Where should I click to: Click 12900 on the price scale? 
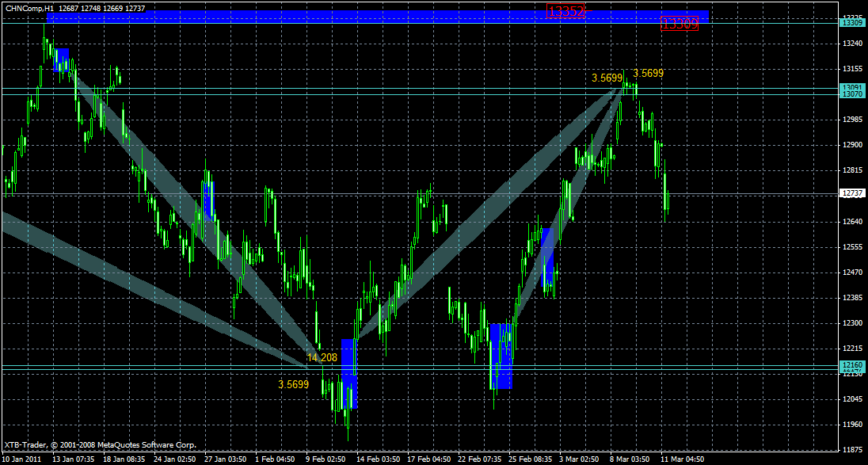[x=851, y=145]
